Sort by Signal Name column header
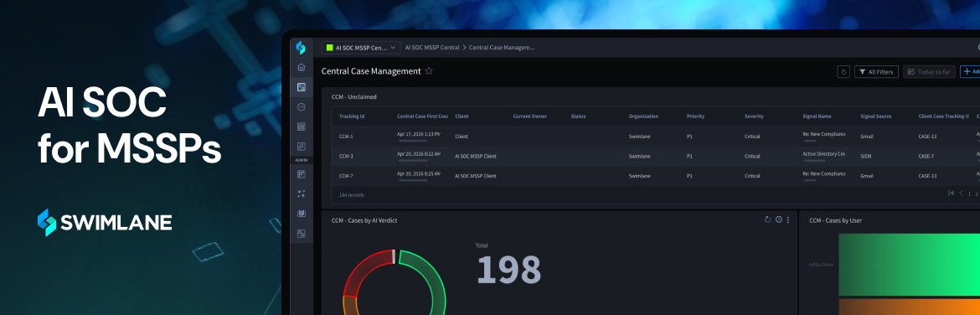 pyautogui.click(x=818, y=116)
